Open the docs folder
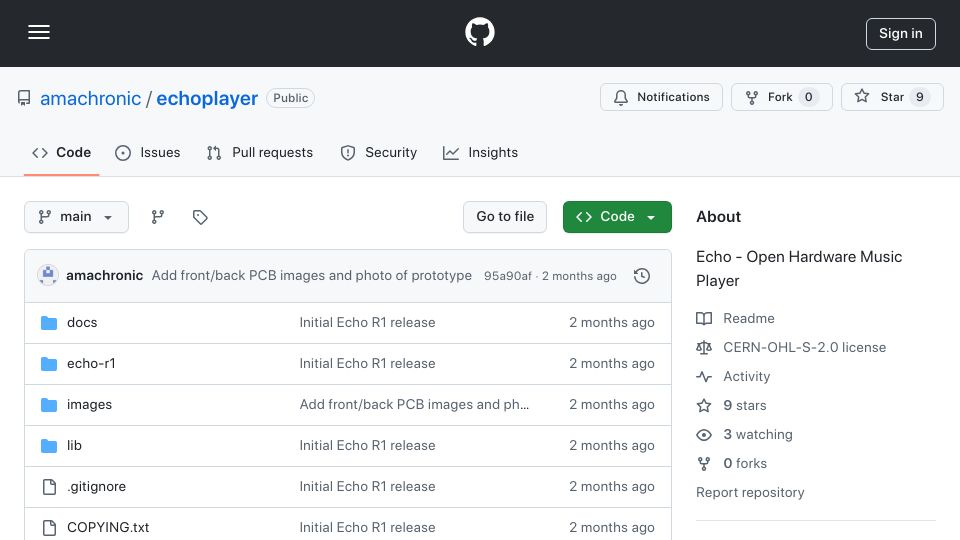Screen dimensions: 960x540 pyautogui.click(x=82, y=323)
